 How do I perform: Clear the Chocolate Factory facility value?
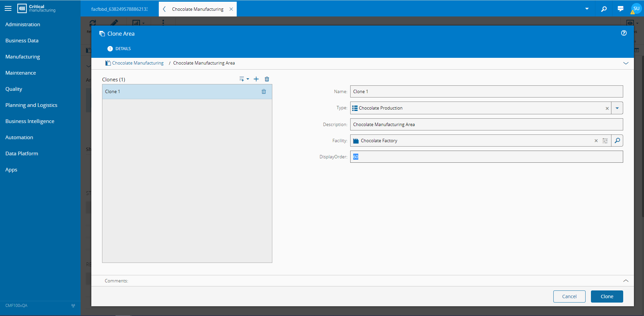(x=596, y=141)
